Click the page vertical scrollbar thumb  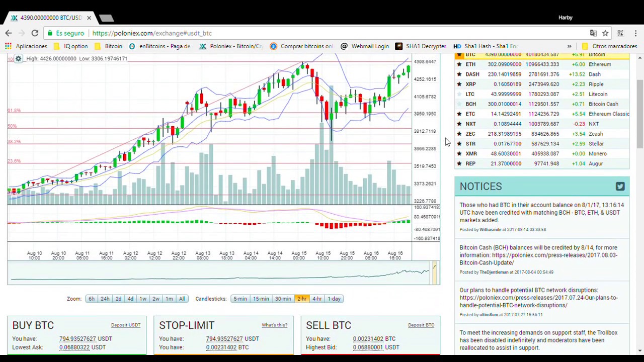click(x=639, y=114)
